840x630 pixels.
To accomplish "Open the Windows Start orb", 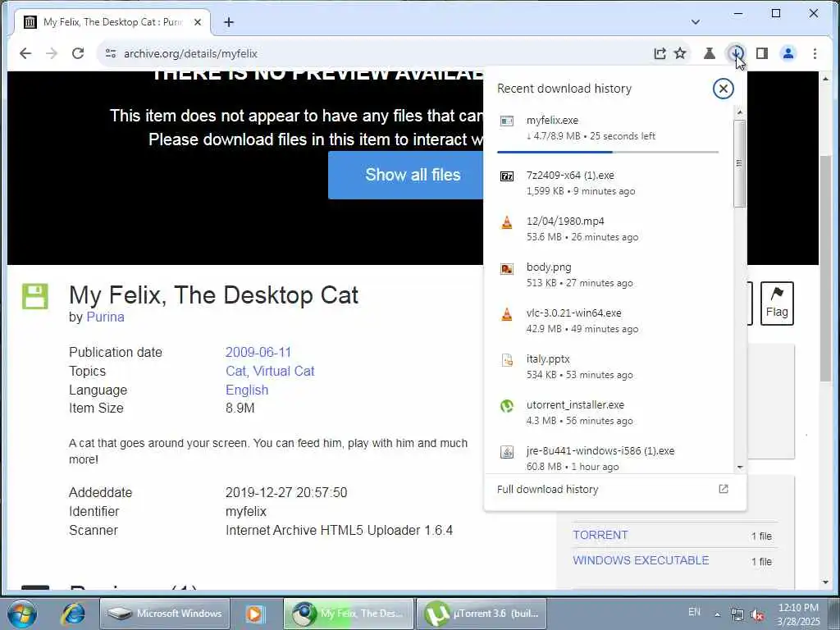I will [22, 614].
